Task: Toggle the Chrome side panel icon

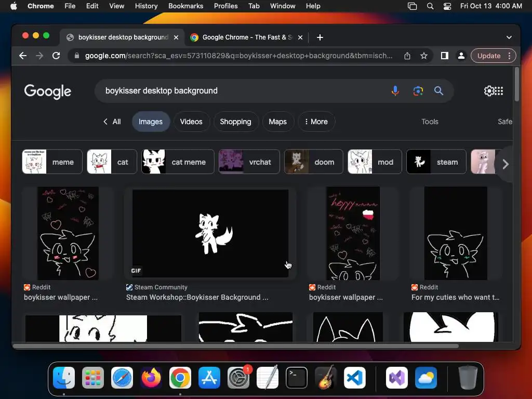Action: pyautogui.click(x=445, y=56)
